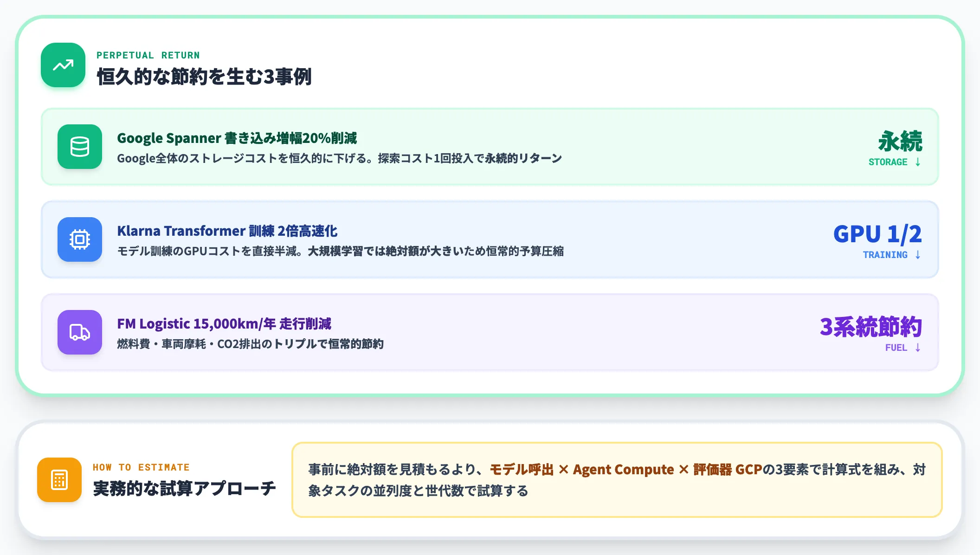
Task: Click the orange calculator icon
Action: [x=59, y=480]
